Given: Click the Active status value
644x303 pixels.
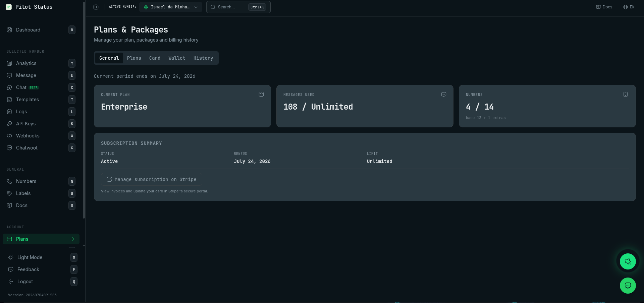Looking at the screenshot, I should click(x=109, y=161).
